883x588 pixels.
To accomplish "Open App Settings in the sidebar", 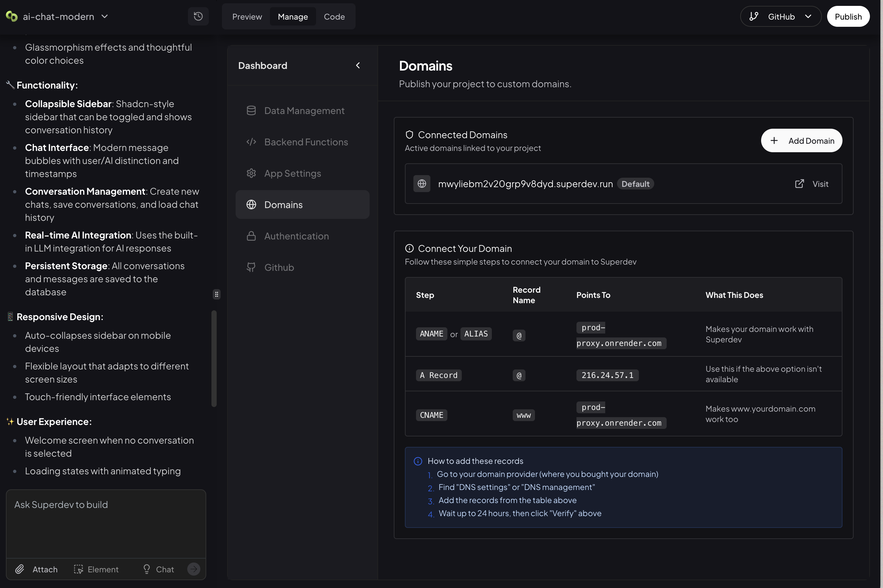I will pos(292,173).
